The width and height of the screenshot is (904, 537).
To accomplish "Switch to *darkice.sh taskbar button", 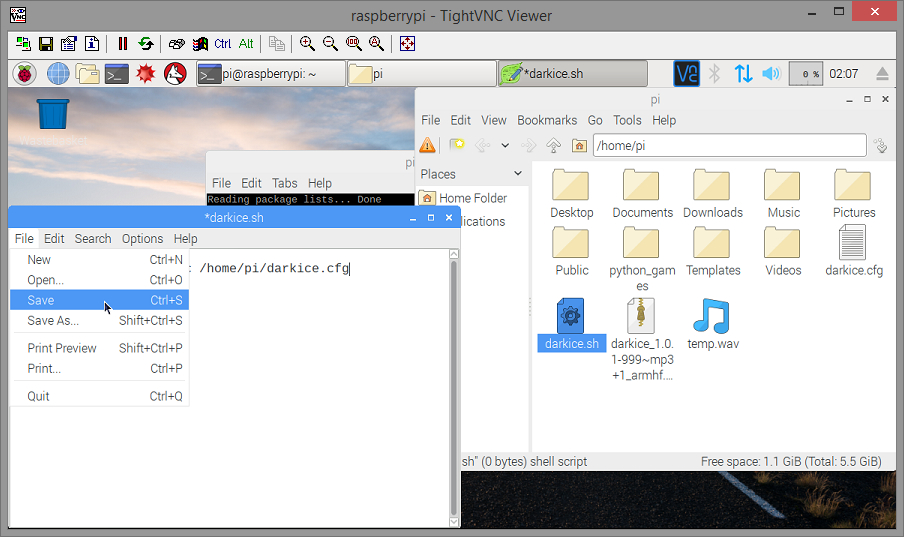I will (x=573, y=74).
